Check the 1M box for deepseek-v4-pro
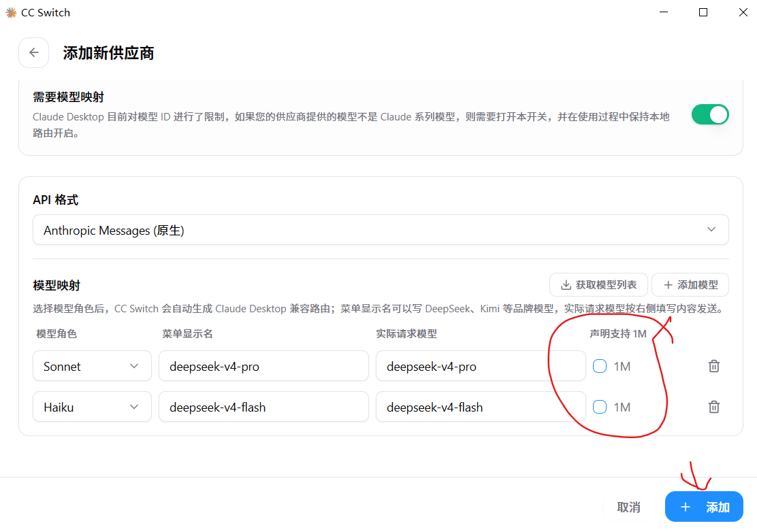Viewport: 757px width, 532px height. click(600, 366)
